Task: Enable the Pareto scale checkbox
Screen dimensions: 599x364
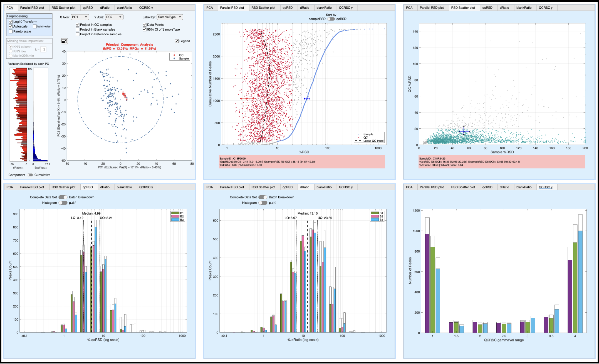Action: click(x=11, y=31)
